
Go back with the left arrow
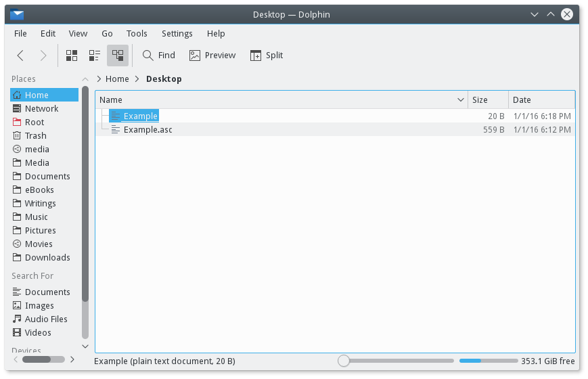20,55
